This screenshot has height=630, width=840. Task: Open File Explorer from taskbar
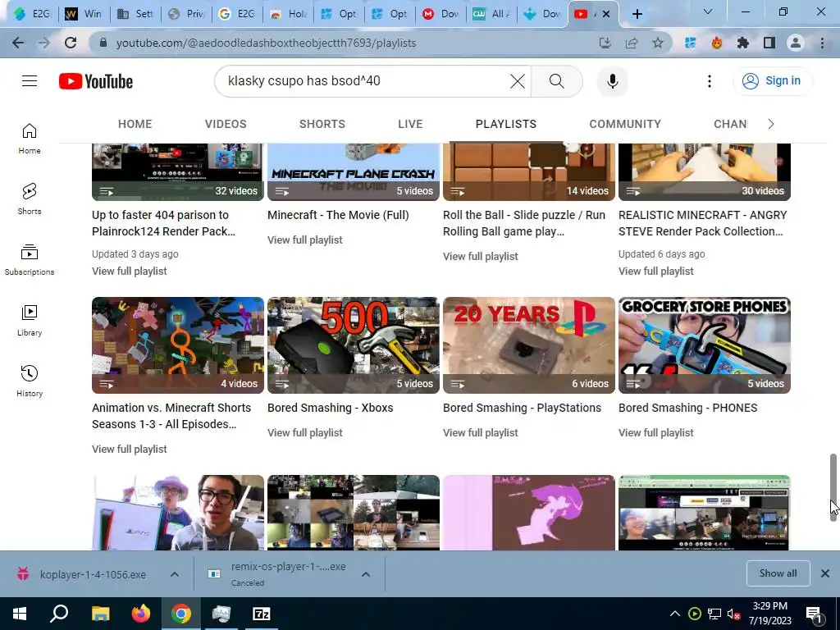pos(100,614)
